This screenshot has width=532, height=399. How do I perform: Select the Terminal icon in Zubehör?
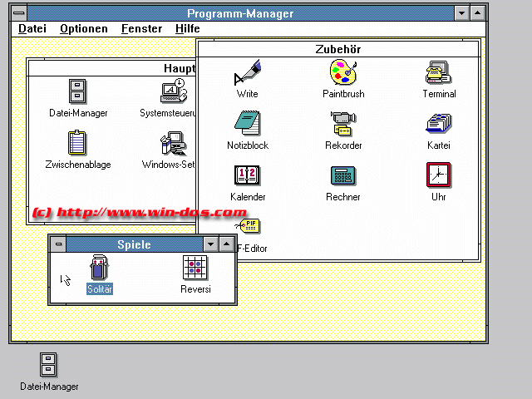pyautogui.click(x=438, y=73)
